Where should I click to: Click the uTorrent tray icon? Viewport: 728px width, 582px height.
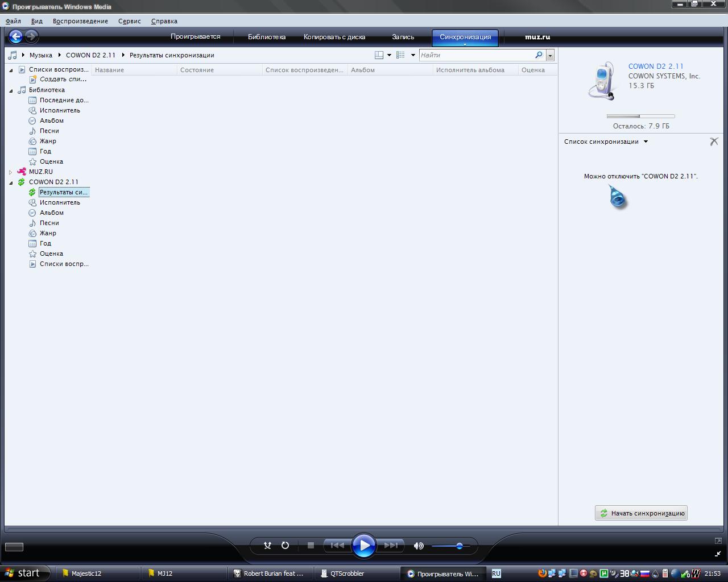tap(604, 573)
